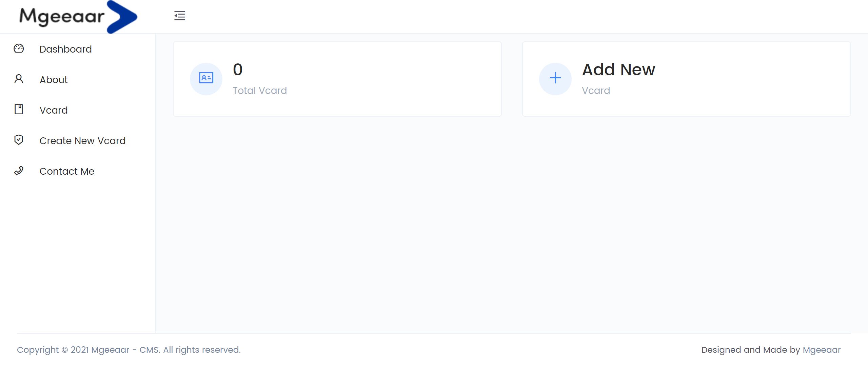
Task: Open the Dashboard menu item
Action: coord(65,50)
